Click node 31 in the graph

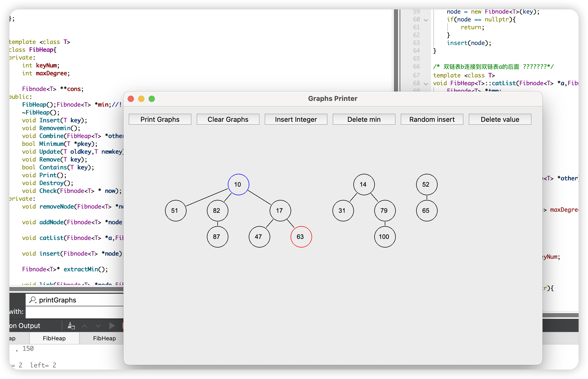pyautogui.click(x=343, y=211)
